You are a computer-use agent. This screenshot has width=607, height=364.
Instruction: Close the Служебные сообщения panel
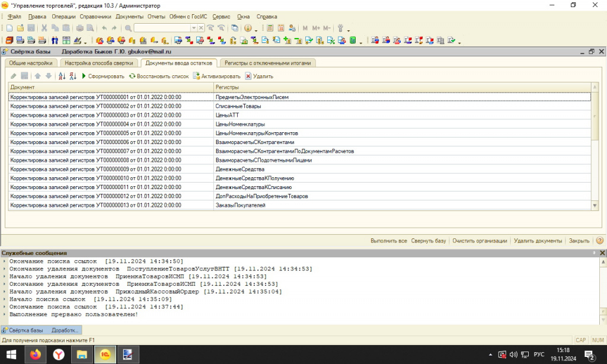click(x=602, y=253)
